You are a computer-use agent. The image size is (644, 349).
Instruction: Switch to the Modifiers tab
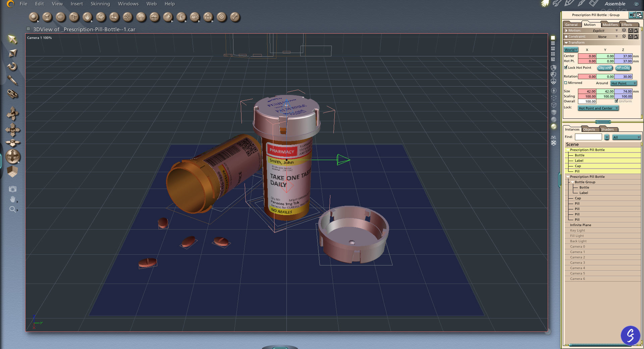[x=610, y=24]
